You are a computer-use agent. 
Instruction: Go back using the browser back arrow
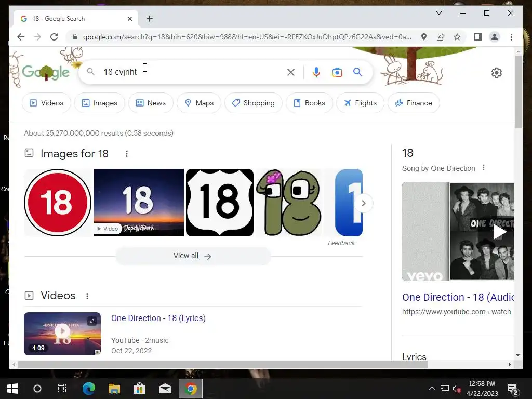pyautogui.click(x=21, y=37)
